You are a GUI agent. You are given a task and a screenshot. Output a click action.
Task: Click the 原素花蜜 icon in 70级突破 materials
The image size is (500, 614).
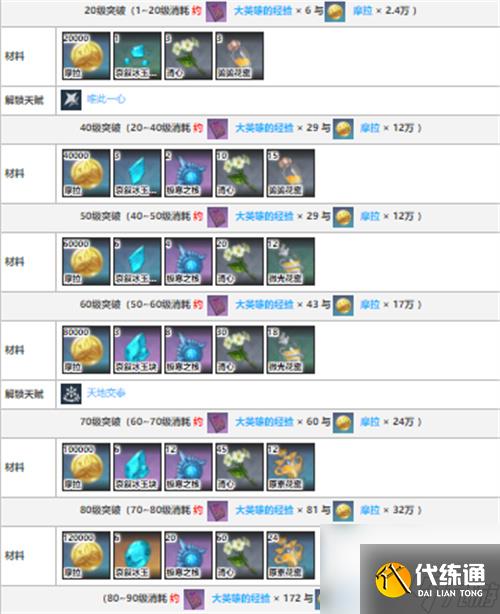[x=291, y=467]
